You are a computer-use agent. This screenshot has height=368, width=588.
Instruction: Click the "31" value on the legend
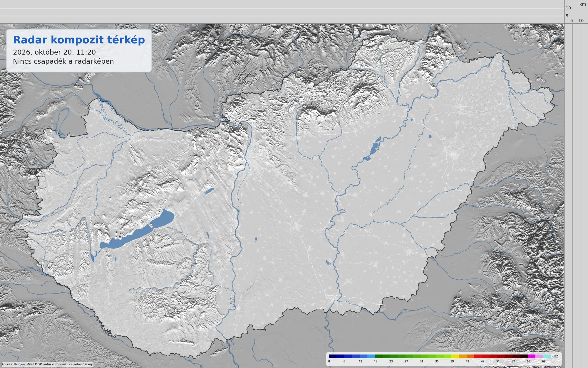pos(422,361)
